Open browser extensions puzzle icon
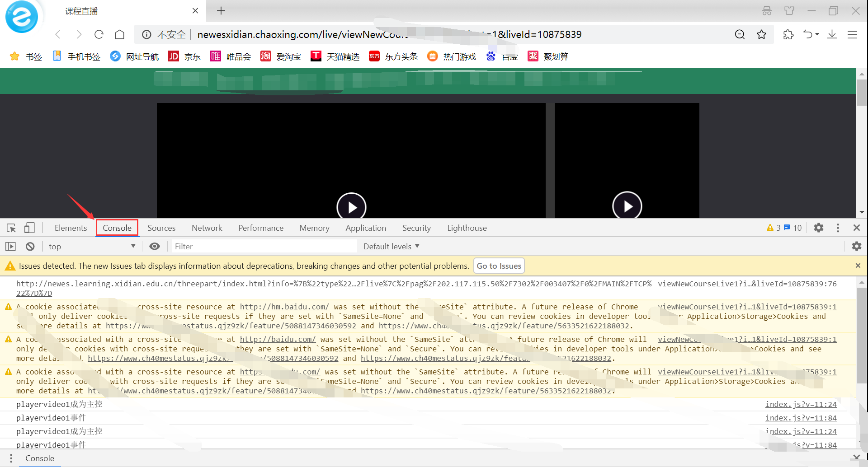The image size is (868, 467). tap(788, 34)
